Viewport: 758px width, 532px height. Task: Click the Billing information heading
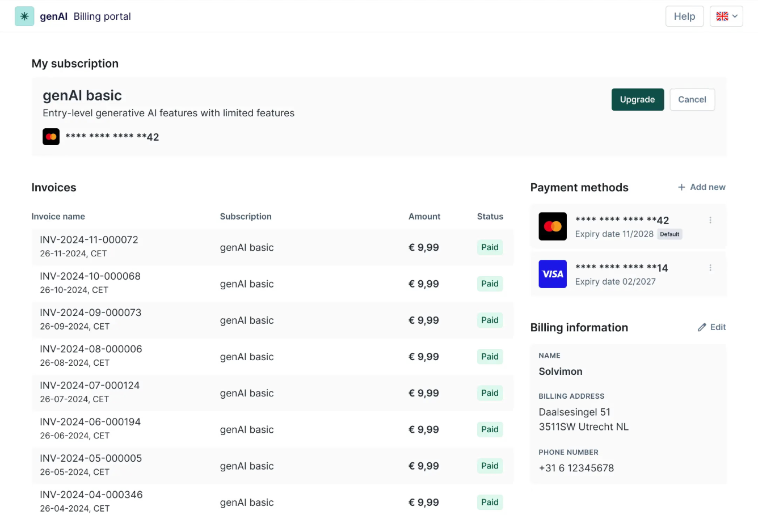(x=579, y=327)
